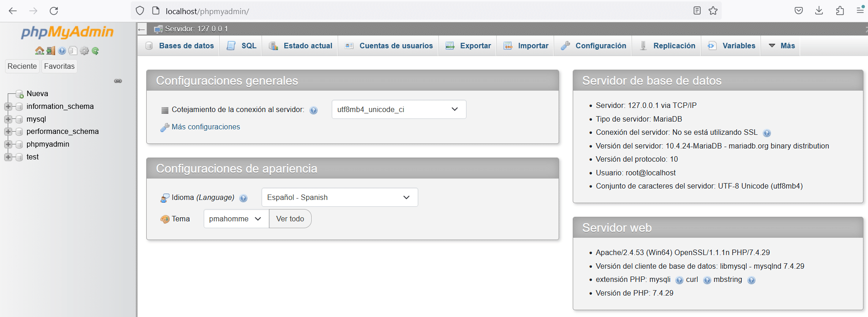The height and width of the screenshot is (317, 868).
Task: Click the SSL connection help icon
Action: point(767,133)
